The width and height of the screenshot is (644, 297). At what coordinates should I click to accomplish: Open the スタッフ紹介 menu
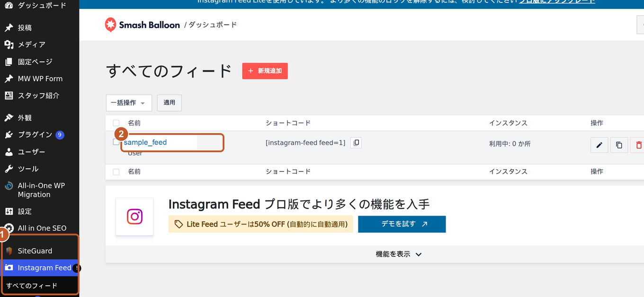pos(40,95)
